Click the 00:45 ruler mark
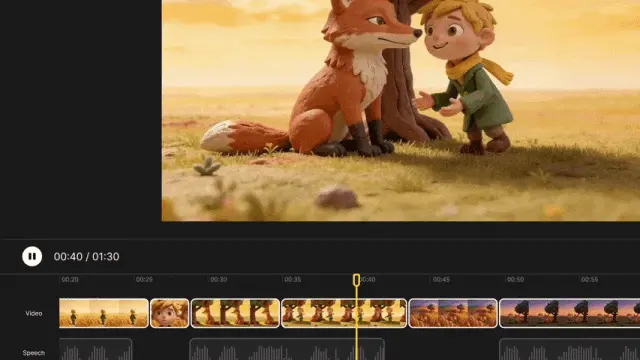Screen dimensions: 640x360 [441, 280]
